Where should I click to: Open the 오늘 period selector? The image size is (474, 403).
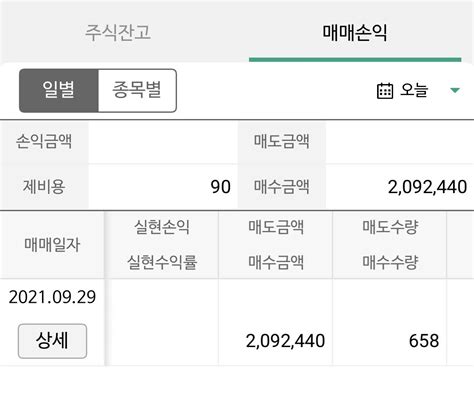coord(418,90)
